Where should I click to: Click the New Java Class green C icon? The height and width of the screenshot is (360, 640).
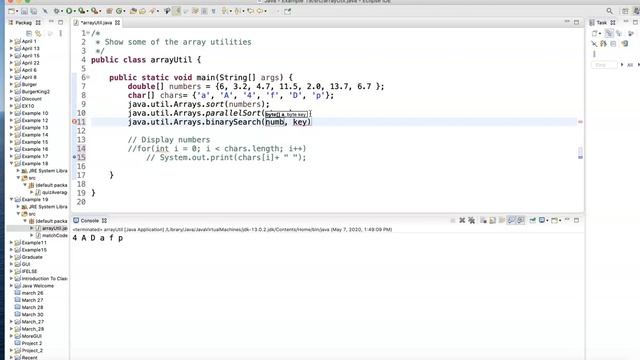pos(119,11)
